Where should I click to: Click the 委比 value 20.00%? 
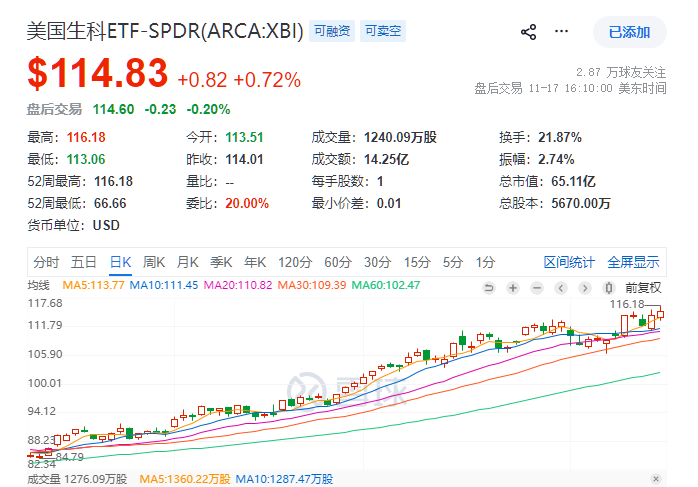[247, 203]
